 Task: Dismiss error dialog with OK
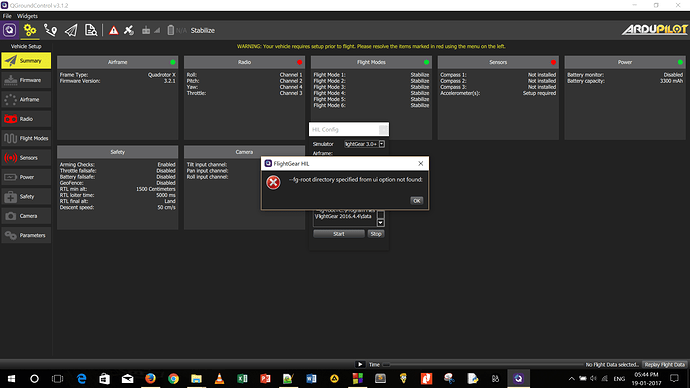[416, 201]
